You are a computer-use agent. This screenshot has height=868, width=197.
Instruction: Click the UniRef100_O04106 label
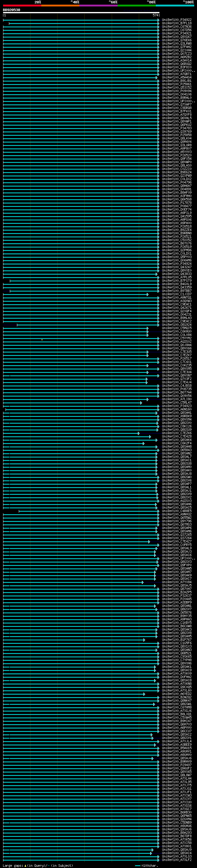pos(176,95)
